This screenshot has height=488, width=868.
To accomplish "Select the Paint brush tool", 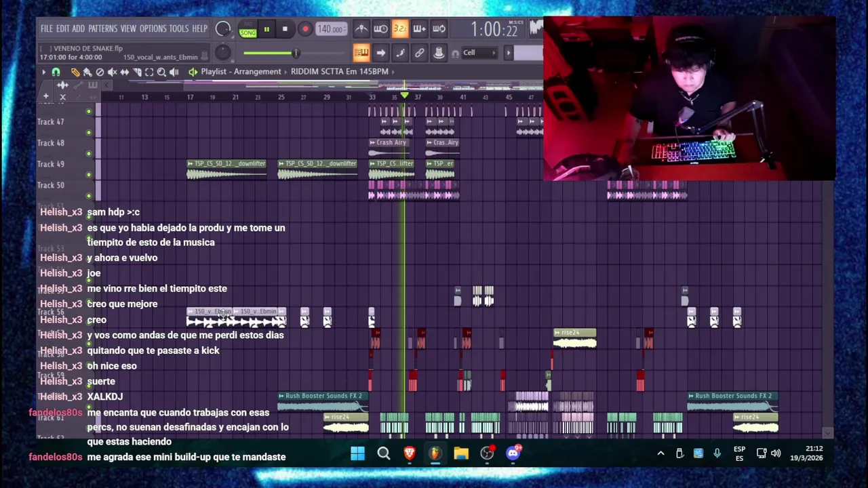I will pos(87,72).
